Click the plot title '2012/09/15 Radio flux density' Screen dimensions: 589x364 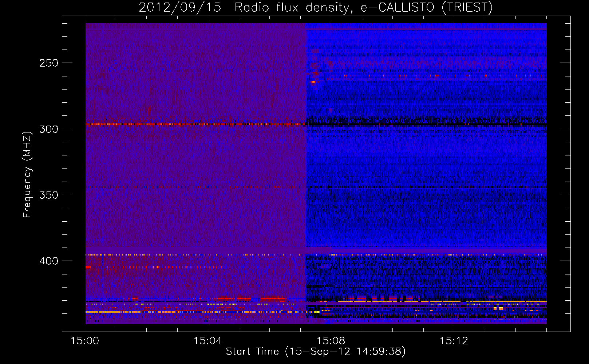[x=316, y=8]
